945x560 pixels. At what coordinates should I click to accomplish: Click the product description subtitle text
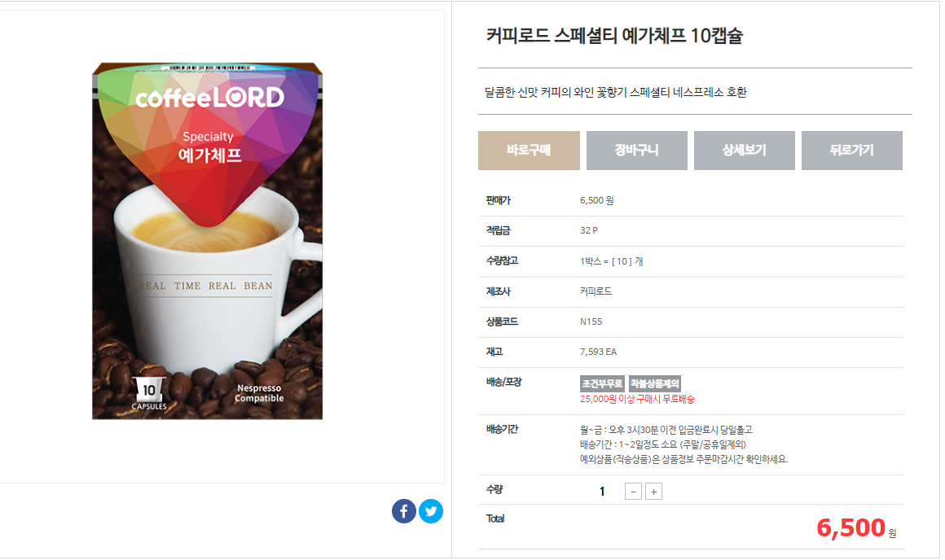coord(615,92)
